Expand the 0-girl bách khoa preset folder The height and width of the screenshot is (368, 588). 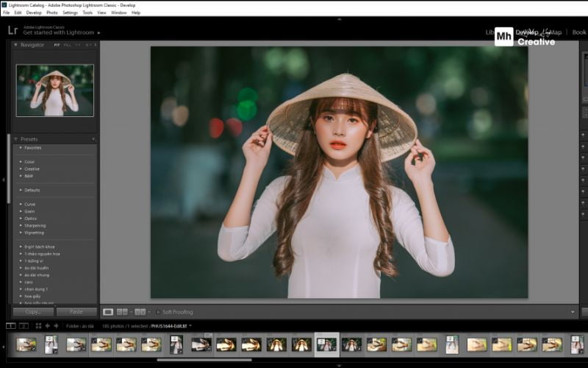[21, 247]
